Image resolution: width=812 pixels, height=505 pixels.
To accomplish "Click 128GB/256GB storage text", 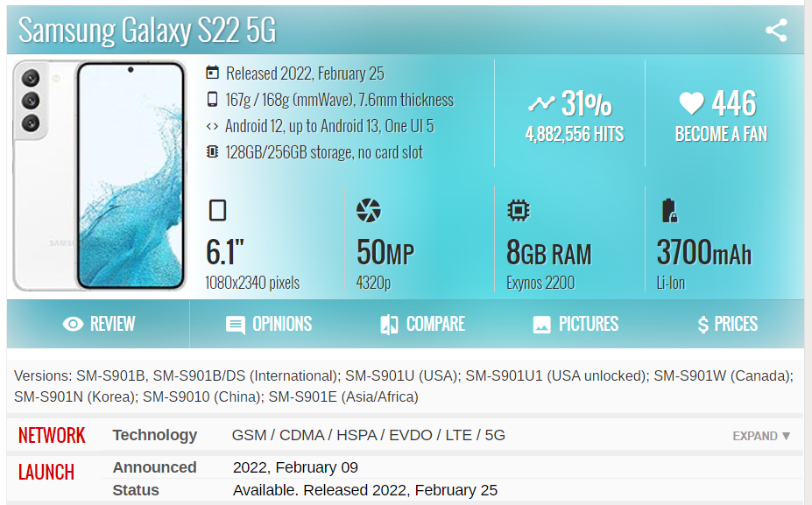I will [324, 152].
